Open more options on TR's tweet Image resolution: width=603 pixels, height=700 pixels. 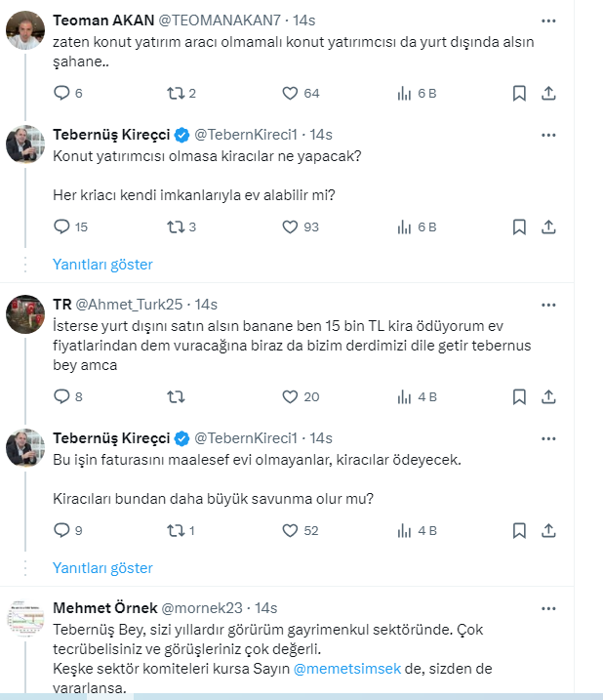[x=548, y=304]
